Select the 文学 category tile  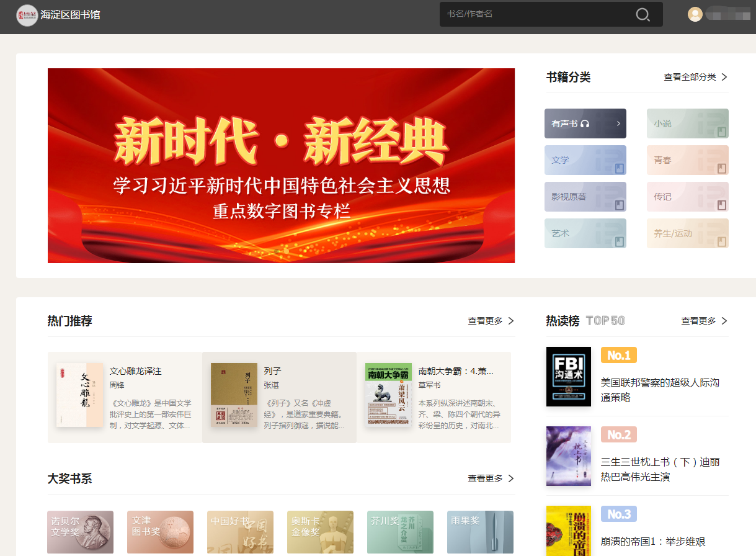point(585,160)
